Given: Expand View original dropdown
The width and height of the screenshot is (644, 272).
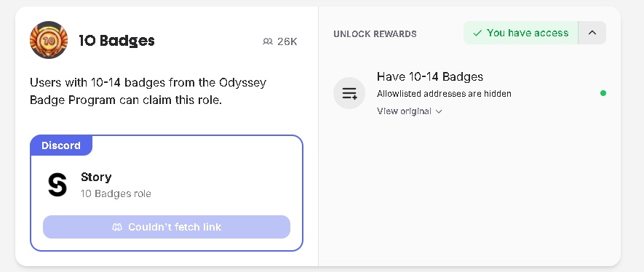Looking at the screenshot, I should click(409, 111).
